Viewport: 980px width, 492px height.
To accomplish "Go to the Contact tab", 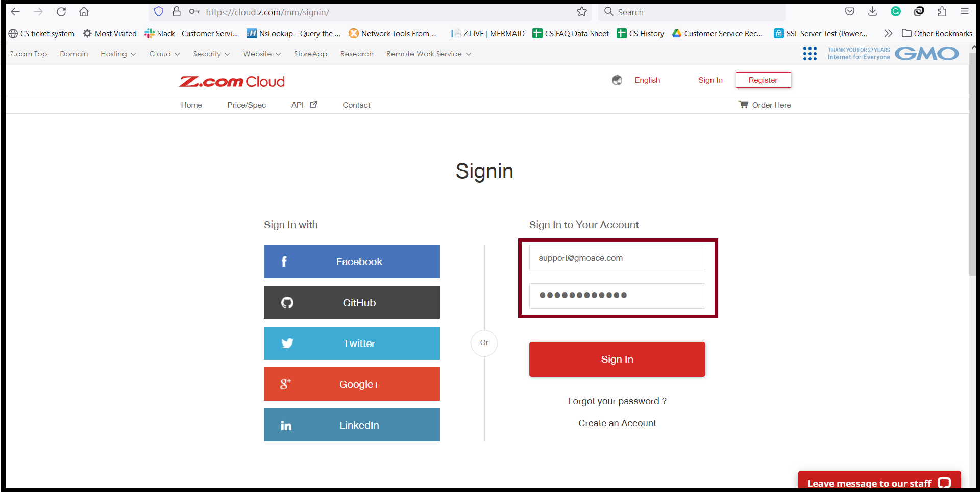I will (356, 105).
